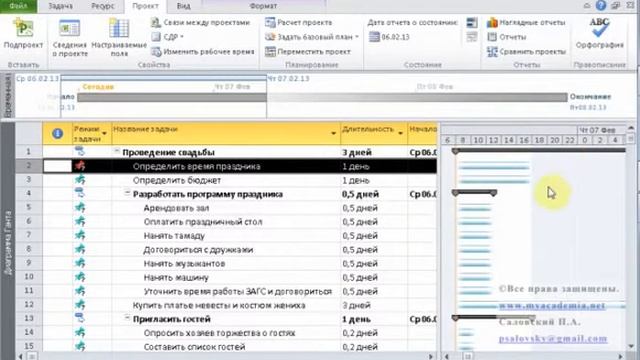
Task: Click Начало column header
Action: pyautogui.click(x=422, y=133)
